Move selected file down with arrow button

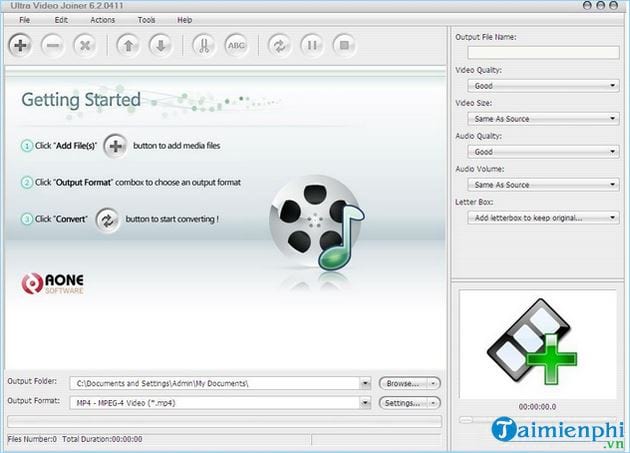pos(161,45)
